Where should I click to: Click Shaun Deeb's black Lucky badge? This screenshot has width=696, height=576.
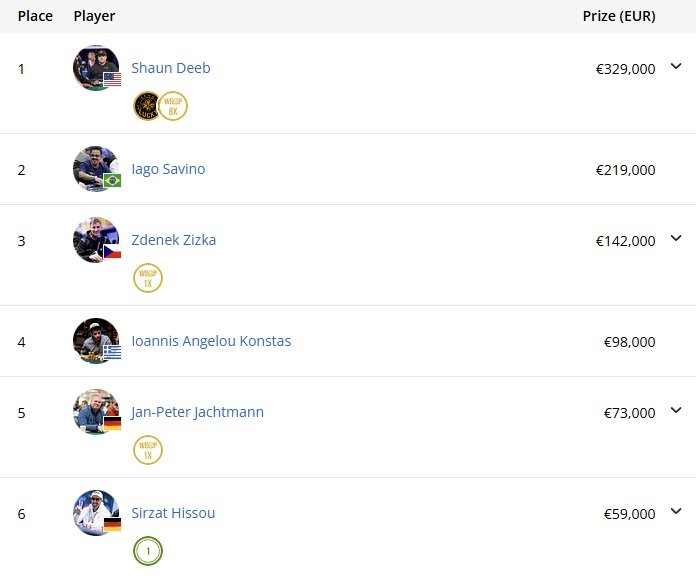pos(147,106)
